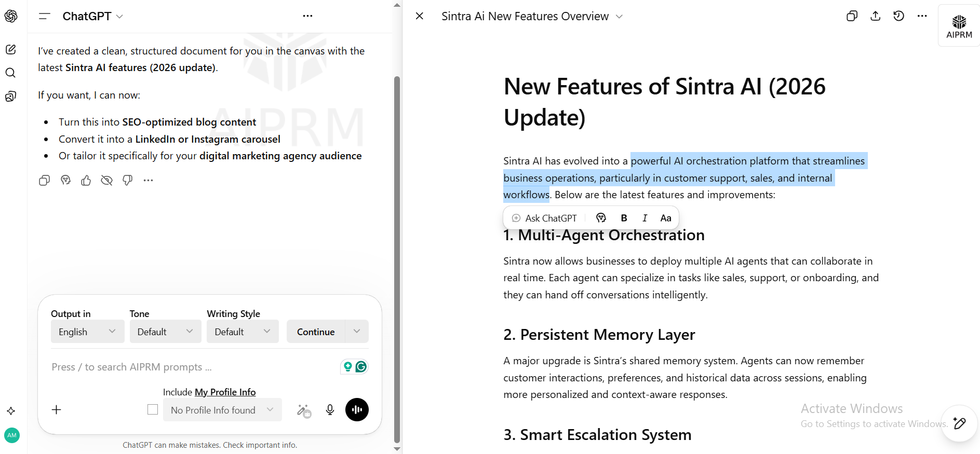
Task: Click the chat panel scrollbar thumb
Action: (x=397, y=259)
